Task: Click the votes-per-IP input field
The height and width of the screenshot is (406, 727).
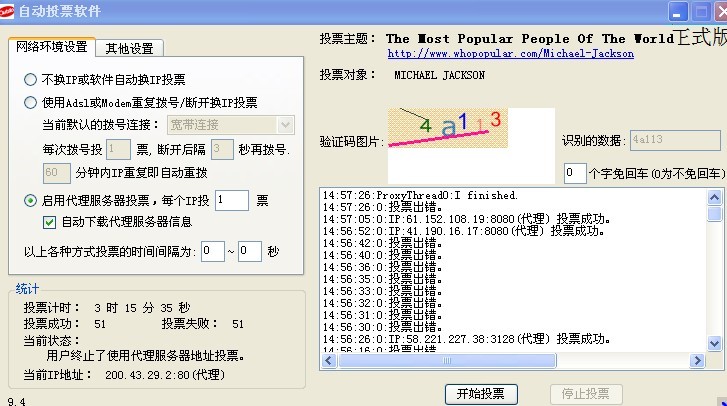Action: (231, 201)
